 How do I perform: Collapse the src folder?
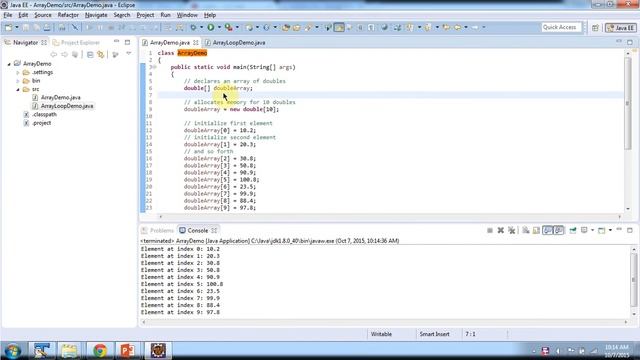[x=18, y=89]
